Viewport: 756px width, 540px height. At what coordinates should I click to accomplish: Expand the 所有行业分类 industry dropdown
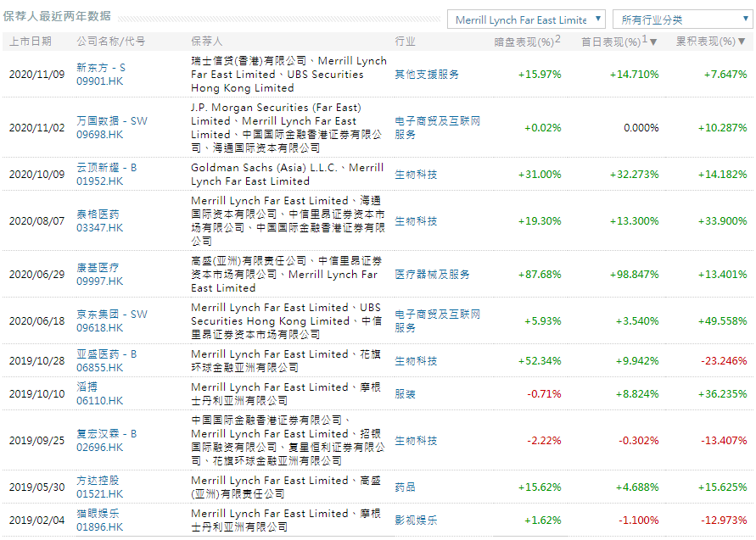[x=682, y=19]
